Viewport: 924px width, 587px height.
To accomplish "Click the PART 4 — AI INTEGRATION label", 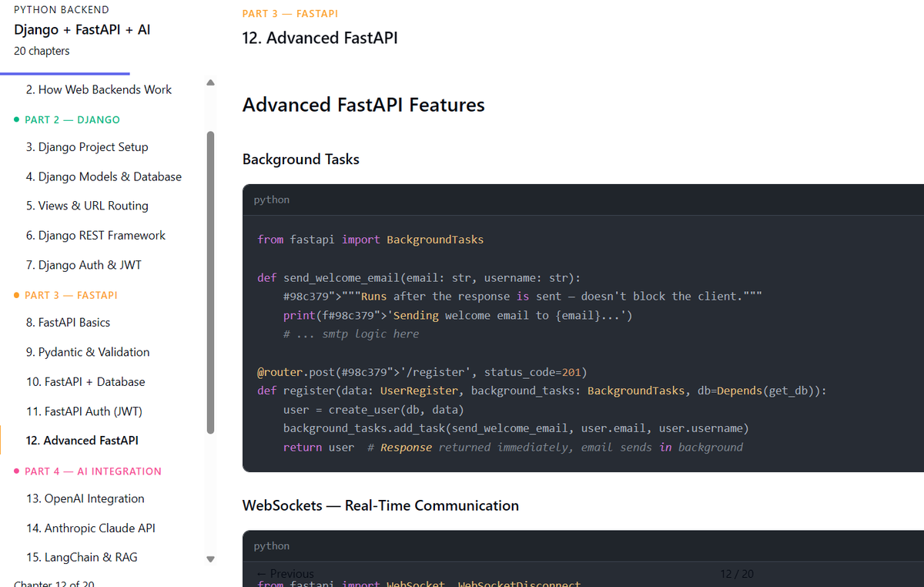I will (x=93, y=471).
